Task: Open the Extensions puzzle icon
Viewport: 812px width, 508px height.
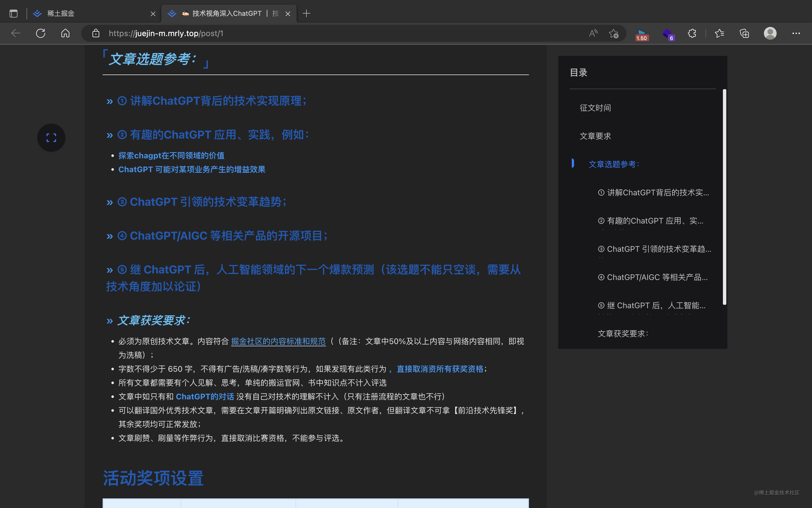Action: tap(692, 33)
